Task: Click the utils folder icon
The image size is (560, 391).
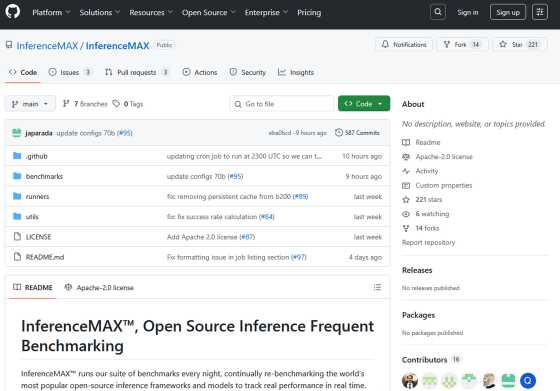Action: pos(17,216)
